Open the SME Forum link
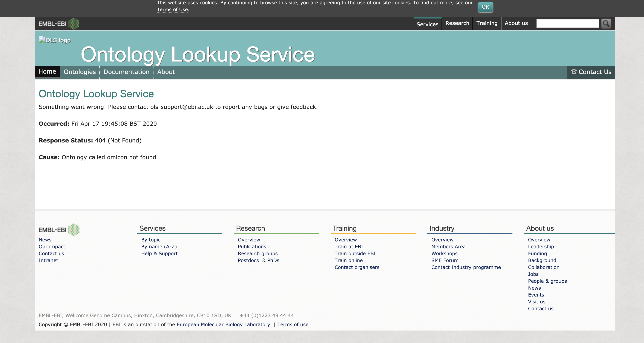Image resolution: width=644 pixels, height=343 pixels. pos(445,260)
